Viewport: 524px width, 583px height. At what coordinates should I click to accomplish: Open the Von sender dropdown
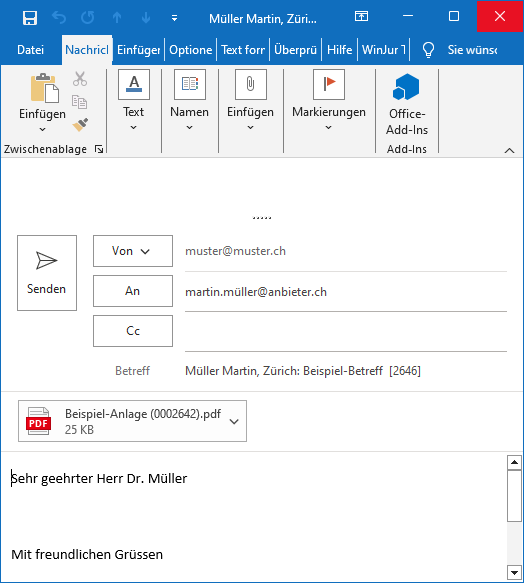point(133,251)
